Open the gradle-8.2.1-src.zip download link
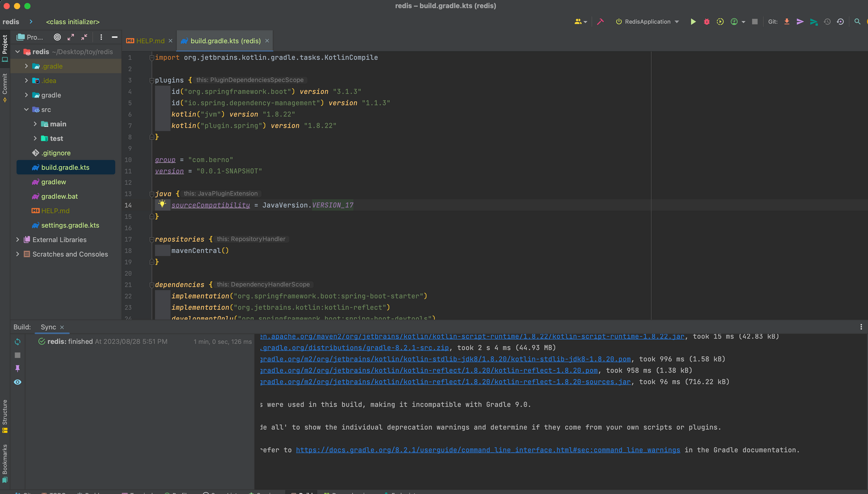 tap(354, 348)
